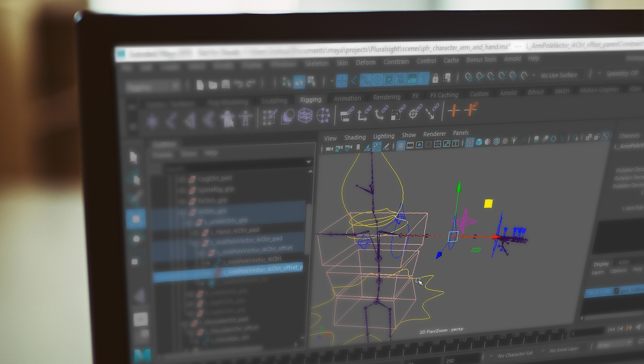Open the Options menu in Layer editor

(x=618, y=271)
